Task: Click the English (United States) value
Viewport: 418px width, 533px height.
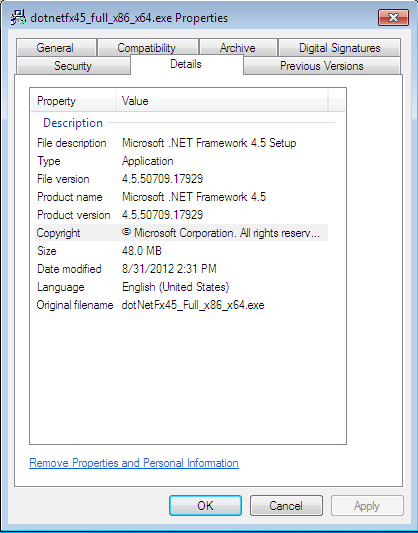Action: click(176, 287)
